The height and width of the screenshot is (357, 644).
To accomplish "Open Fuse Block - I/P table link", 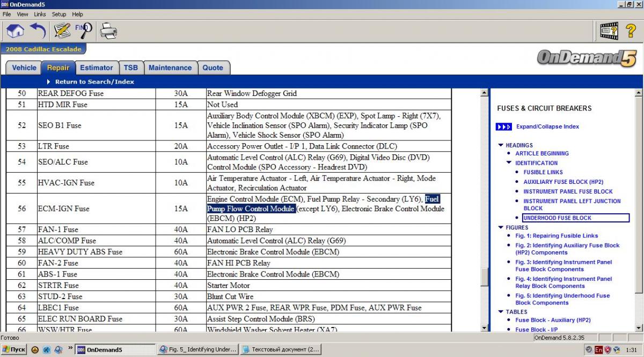I will tap(536, 330).
